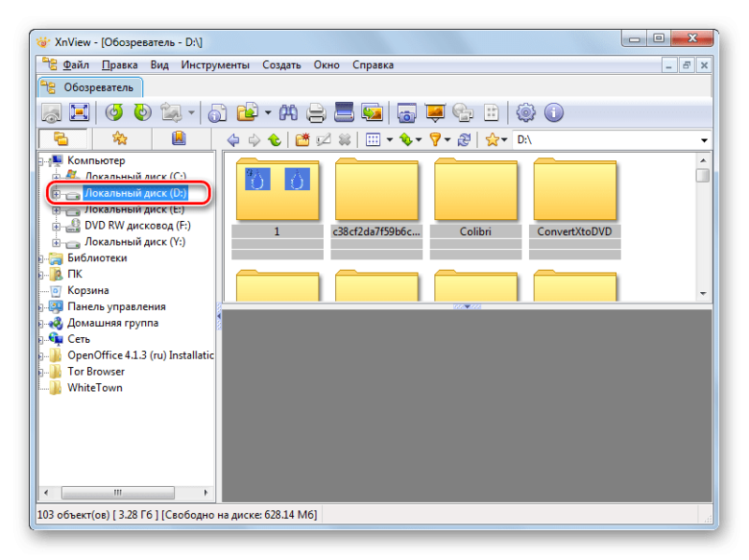
Task: Open file properties info icon
Action: click(x=217, y=113)
